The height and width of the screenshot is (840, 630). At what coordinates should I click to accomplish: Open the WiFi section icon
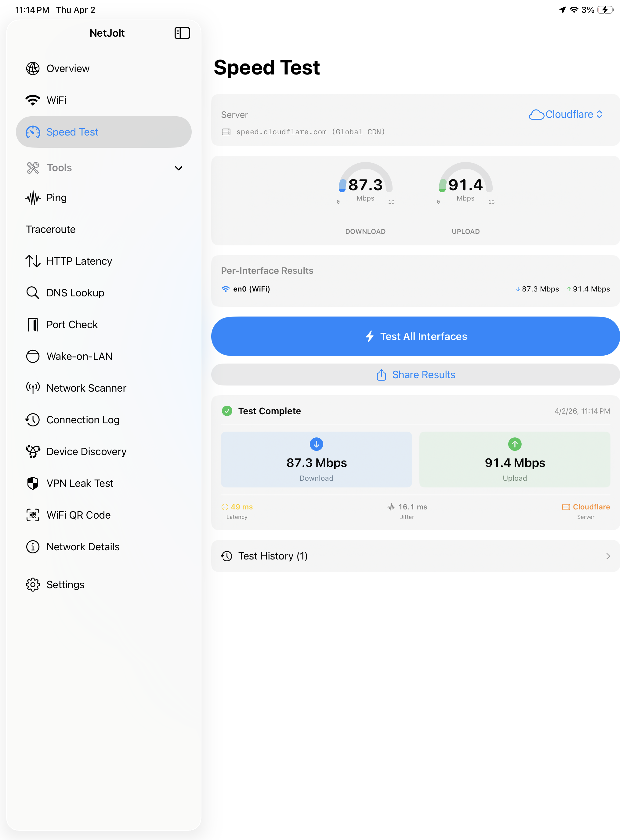33,100
